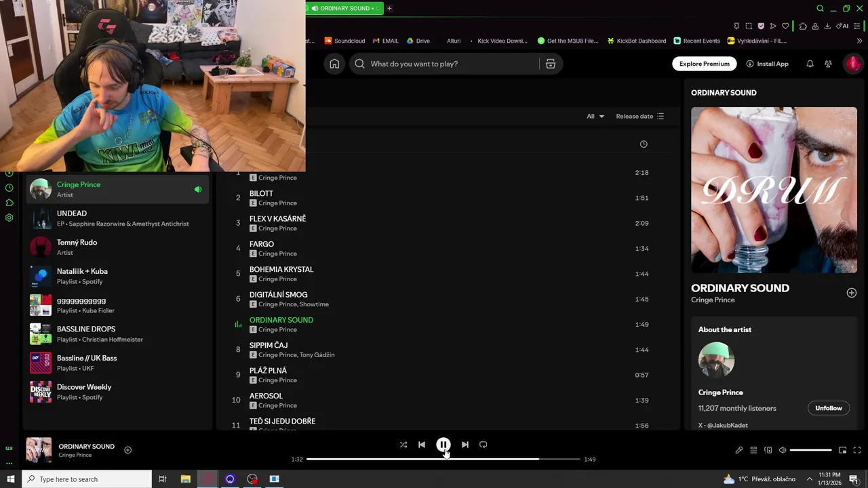Skip to previous track
This screenshot has width=868, height=488.
tap(422, 445)
